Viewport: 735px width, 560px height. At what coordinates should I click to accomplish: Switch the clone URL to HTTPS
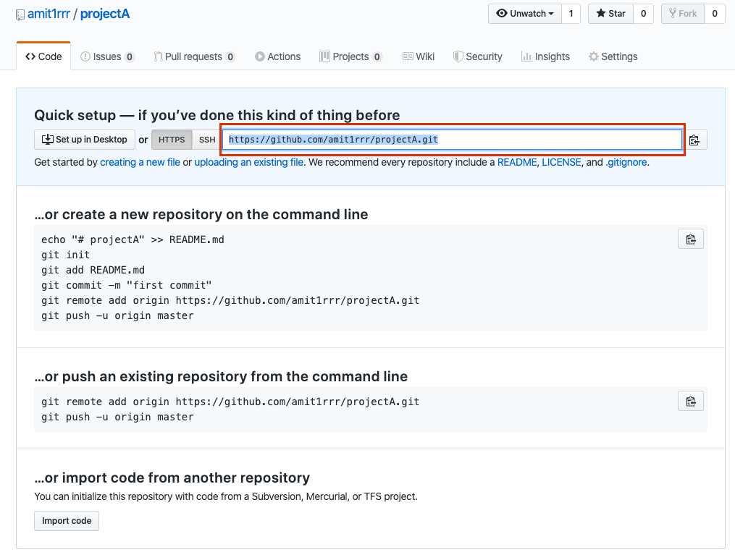click(172, 140)
